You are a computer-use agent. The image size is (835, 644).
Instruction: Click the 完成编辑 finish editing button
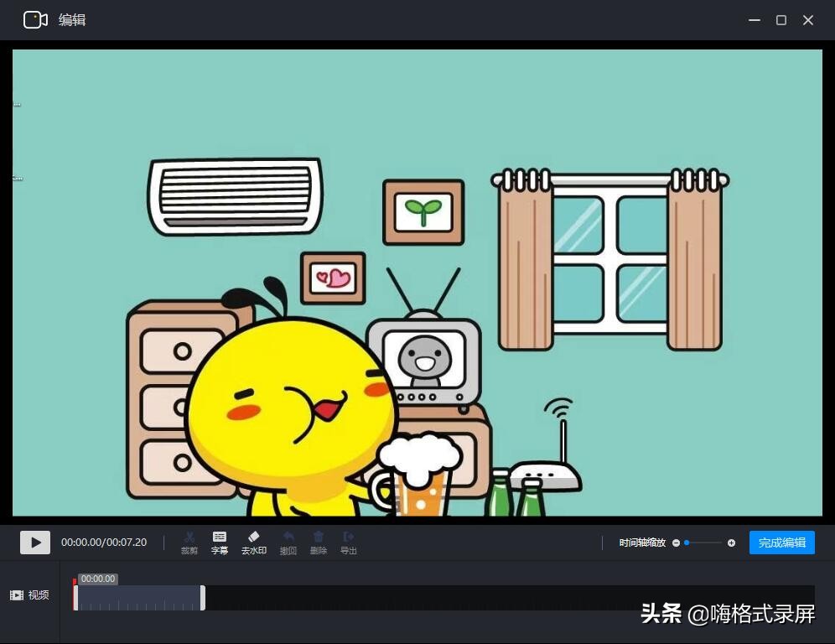781,543
